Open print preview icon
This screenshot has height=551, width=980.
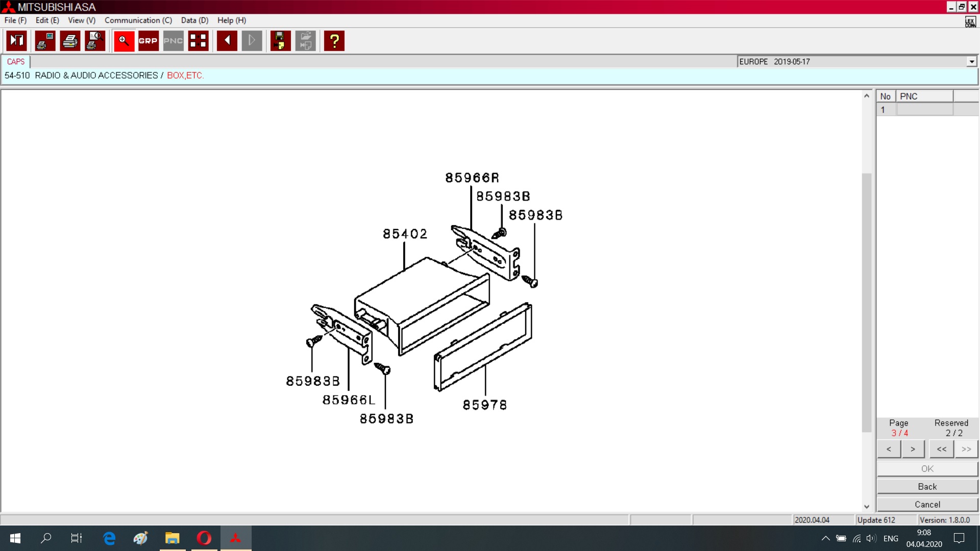click(95, 41)
